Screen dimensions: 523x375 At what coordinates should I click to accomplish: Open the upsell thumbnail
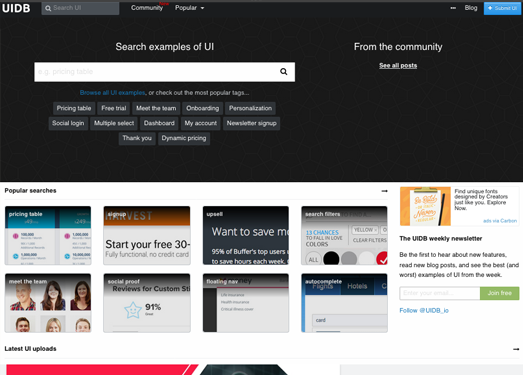[246, 236]
